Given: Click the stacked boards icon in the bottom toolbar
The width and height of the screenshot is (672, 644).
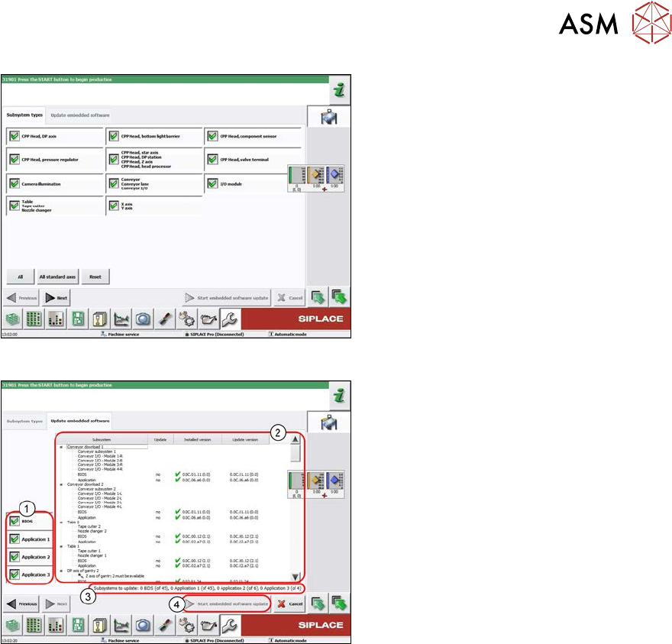Looking at the screenshot, I should pos(13,626).
